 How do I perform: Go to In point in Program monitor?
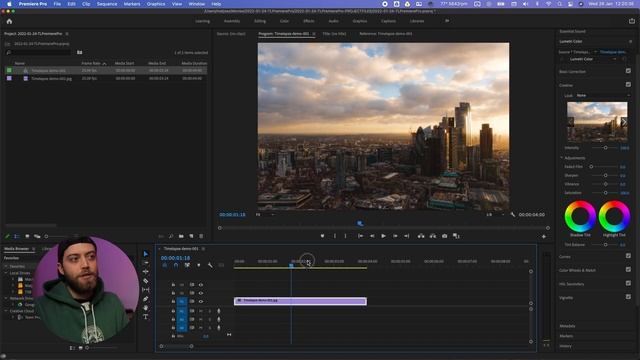click(360, 236)
